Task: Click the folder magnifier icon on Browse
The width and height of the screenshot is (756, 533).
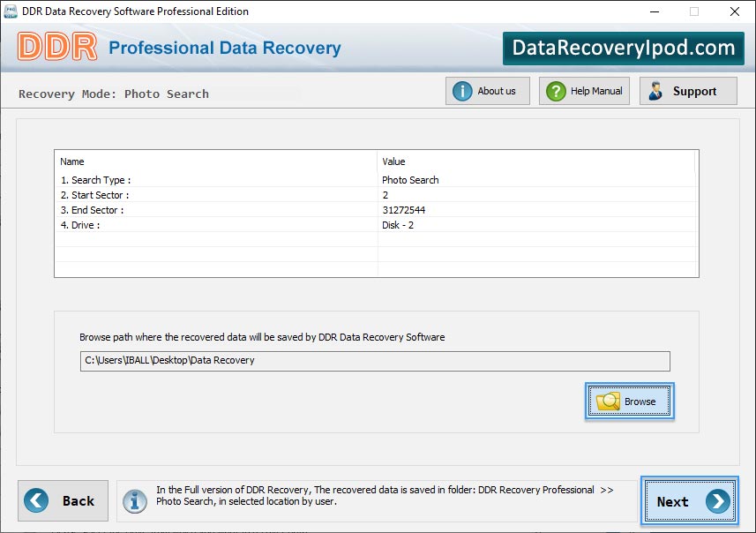Action: tap(608, 401)
